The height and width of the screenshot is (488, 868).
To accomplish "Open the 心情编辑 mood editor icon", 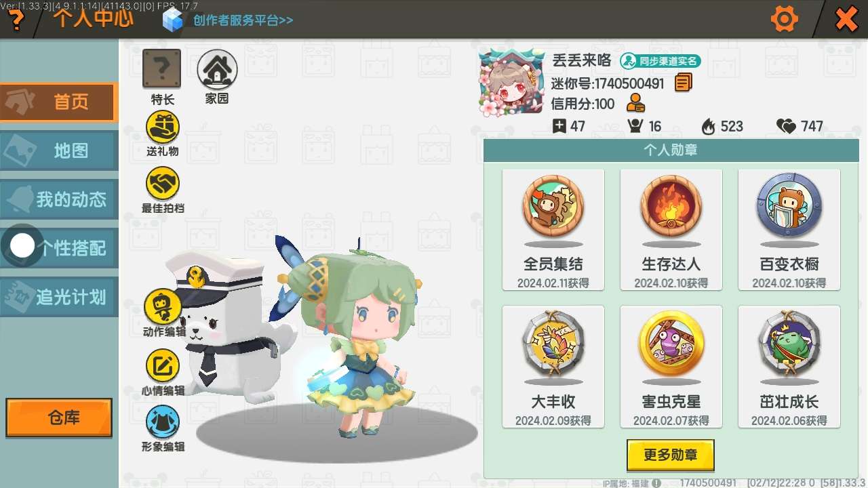I will click(x=163, y=366).
